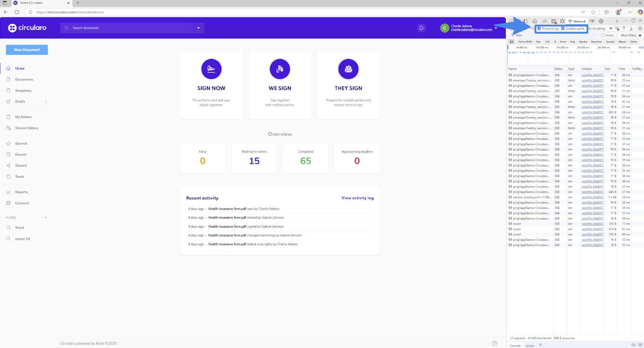This screenshot has height=348, width=644.
Task: Click the We Sign circular icon
Action: (280, 69)
